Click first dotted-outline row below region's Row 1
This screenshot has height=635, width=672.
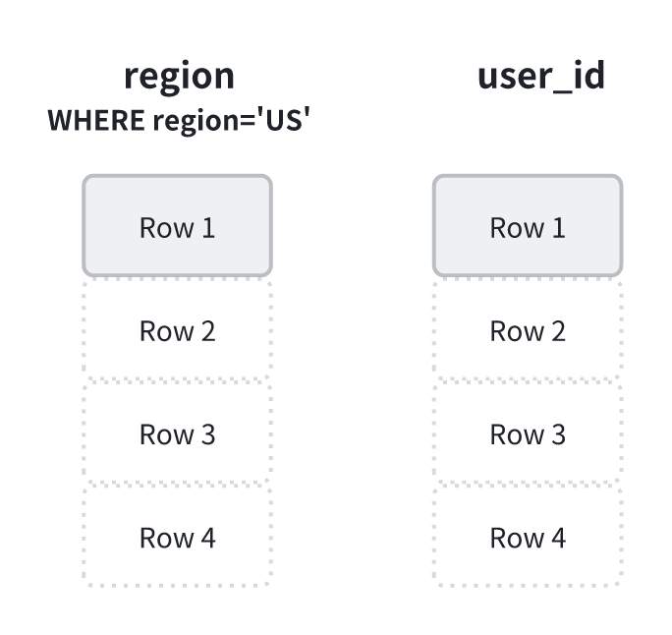coord(177,331)
